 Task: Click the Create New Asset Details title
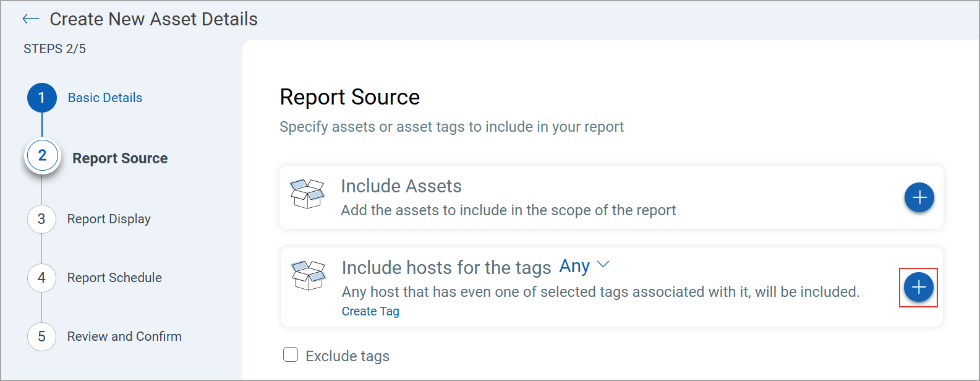153,19
